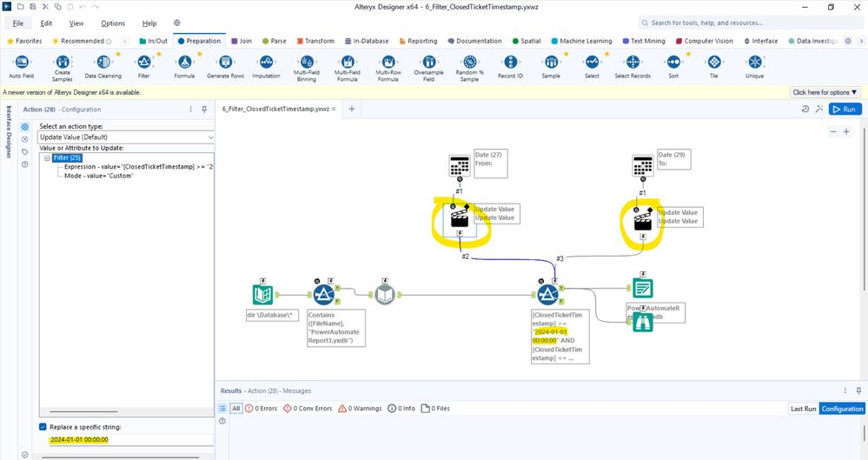This screenshot has height=460, width=868.
Task: Show Configuration messages in results
Action: click(x=841, y=409)
